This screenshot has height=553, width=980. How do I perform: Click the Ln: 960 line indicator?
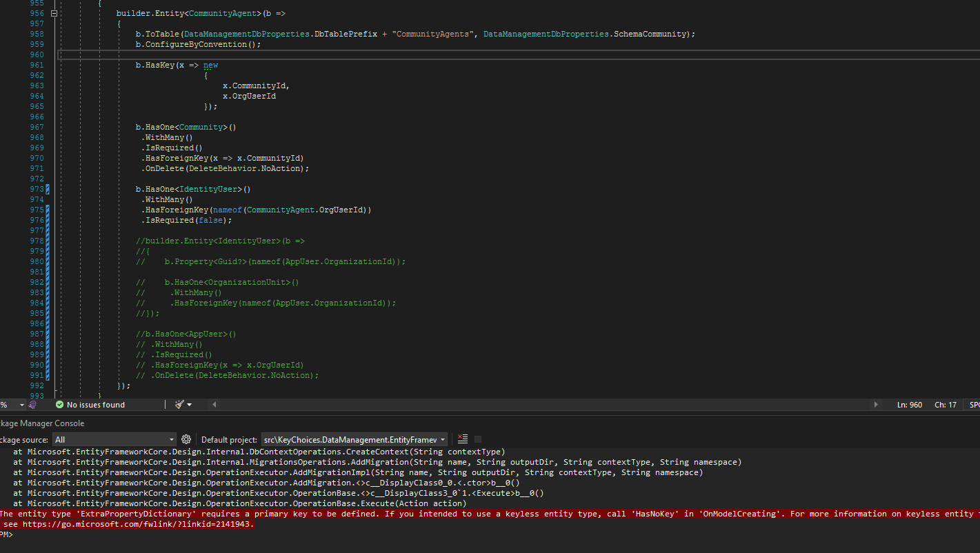909,405
